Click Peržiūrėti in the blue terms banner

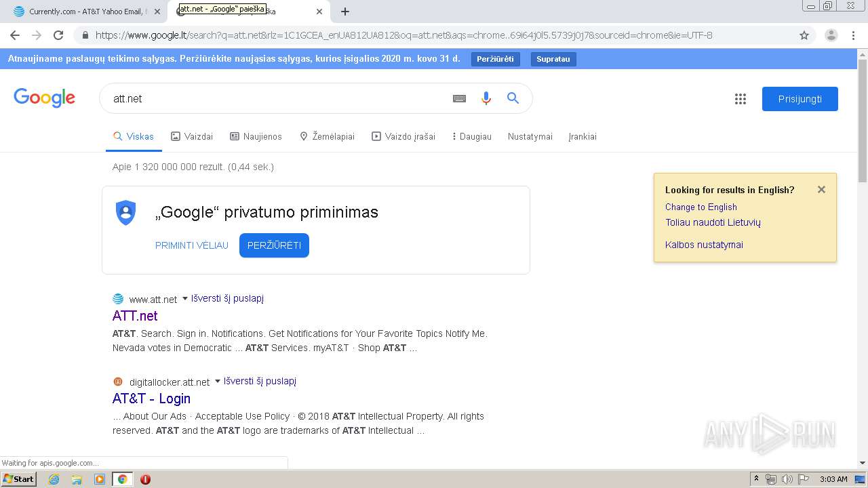(x=495, y=59)
